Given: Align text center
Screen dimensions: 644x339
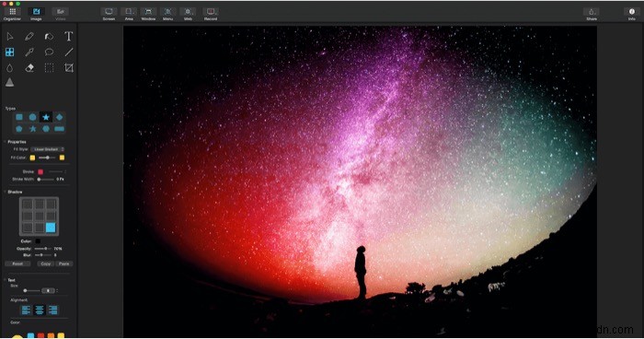Looking at the screenshot, I should pos(40,310).
